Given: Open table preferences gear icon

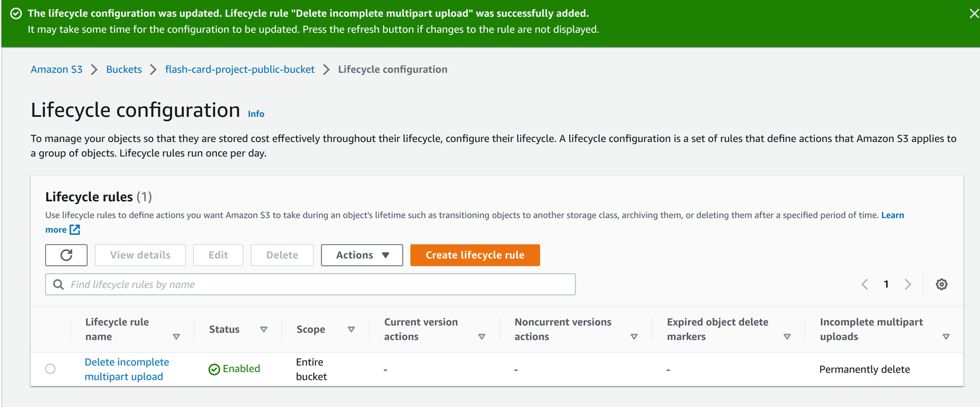Looking at the screenshot, I should [x=941, y=284].
